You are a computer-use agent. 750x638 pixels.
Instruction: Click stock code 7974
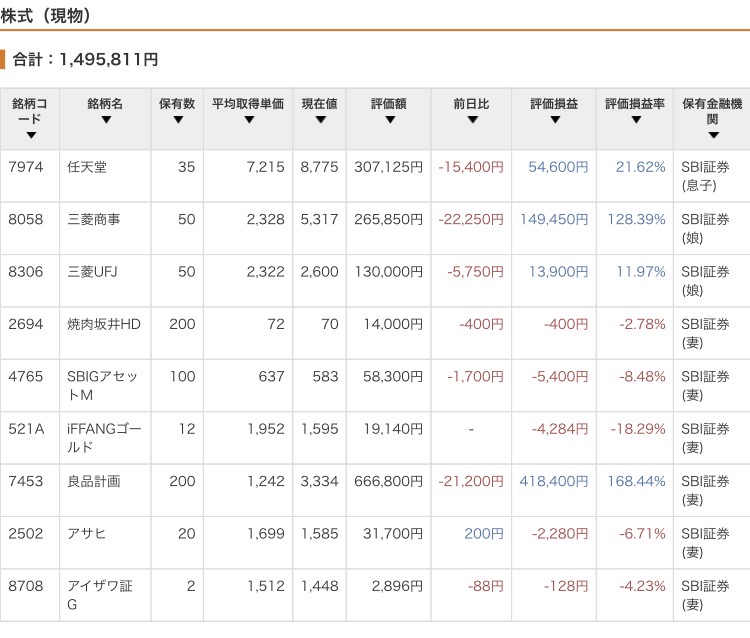(26, 167)
